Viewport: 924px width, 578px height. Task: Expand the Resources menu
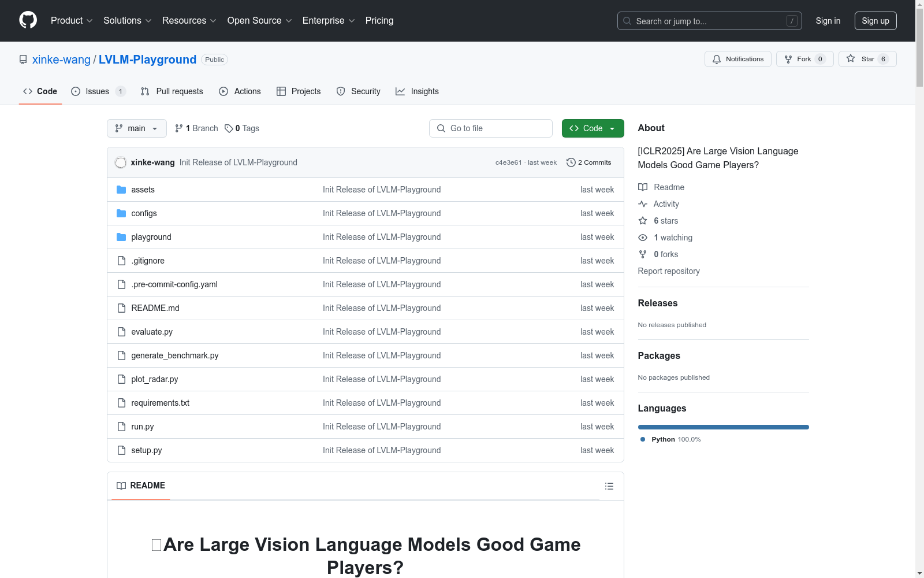(x=189, y=21)
